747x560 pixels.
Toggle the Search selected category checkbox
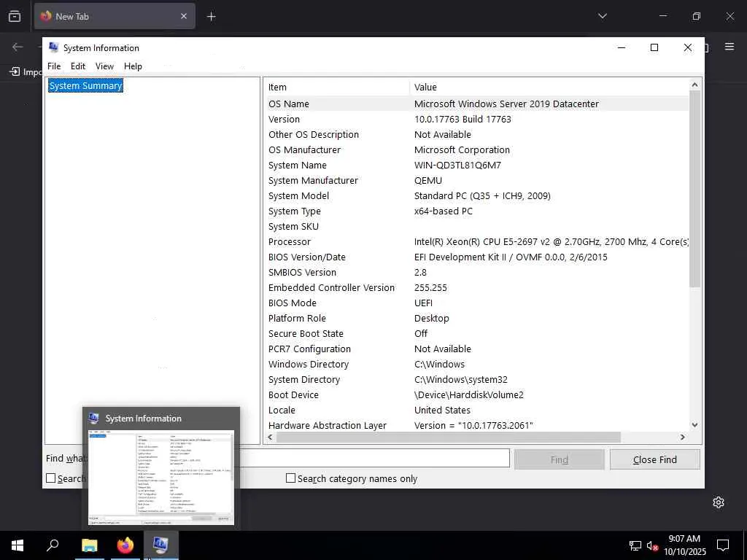[50, 478]
